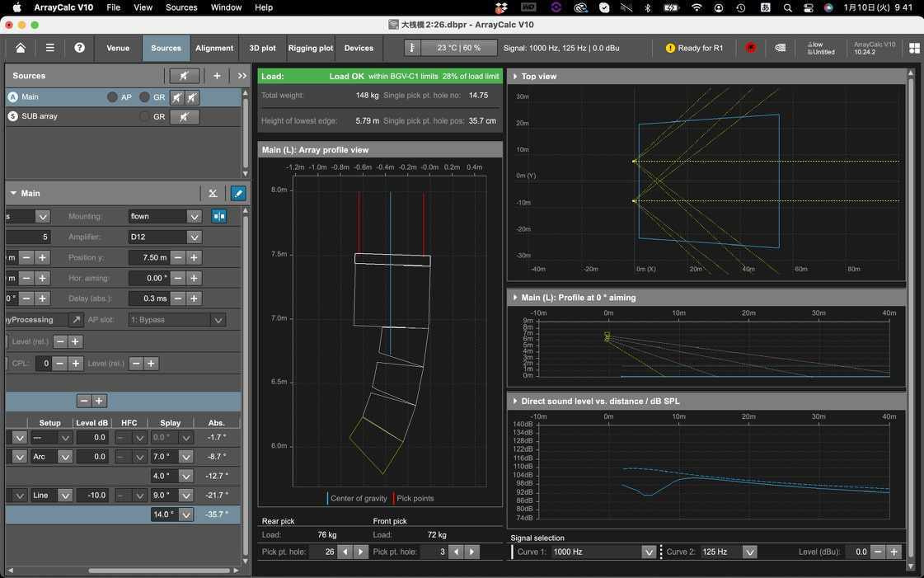Click the Position y 7.50 m field
This screenshot has height=578, width=924.
pos(148,257)
